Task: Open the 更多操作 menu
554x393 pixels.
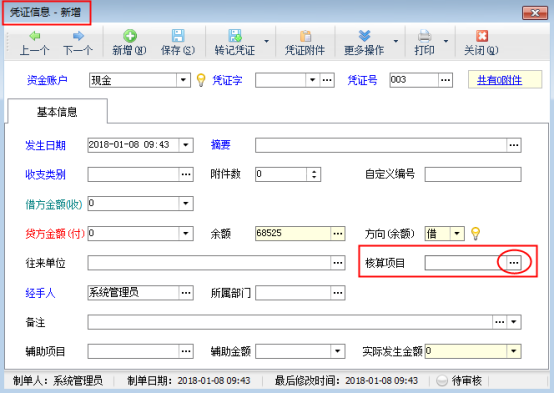Action: (x=364, y=42)
